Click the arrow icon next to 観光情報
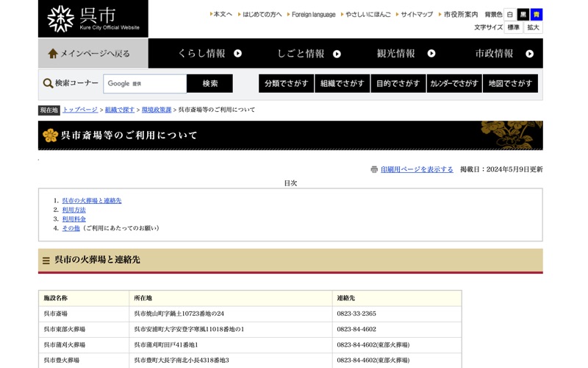The height and width of the screenshot is (368, 588). click(431, 53)
